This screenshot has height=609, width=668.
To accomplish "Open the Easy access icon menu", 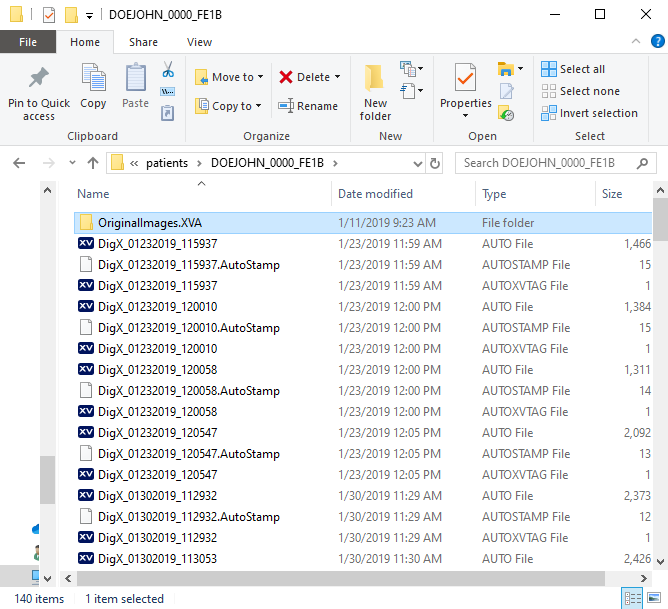I will (411, 91).
